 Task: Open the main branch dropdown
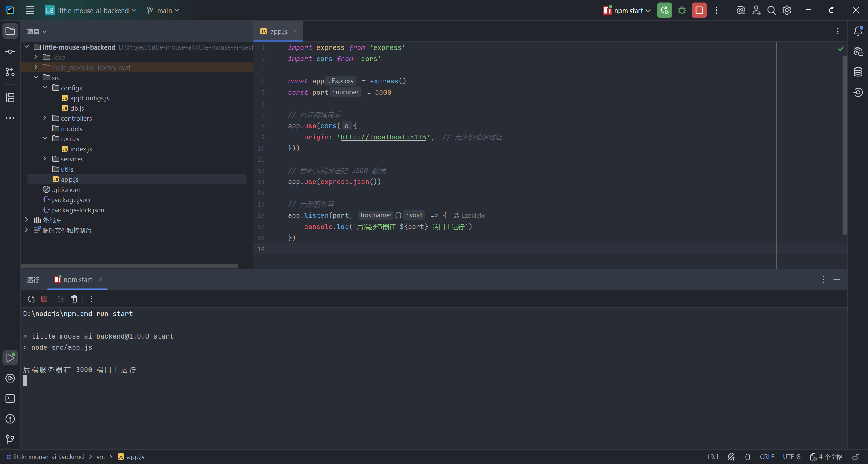coord(163,11)
